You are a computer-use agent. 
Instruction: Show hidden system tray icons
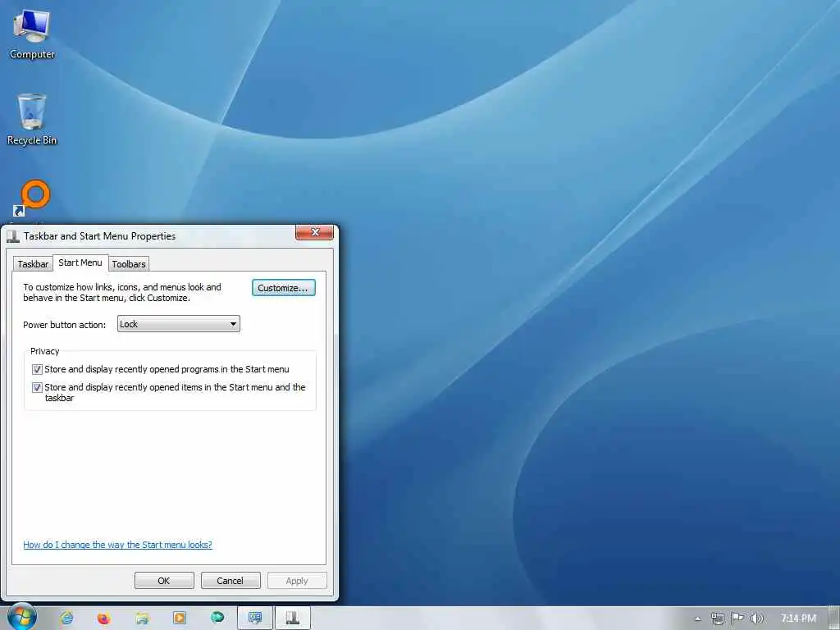coord(697,619)
